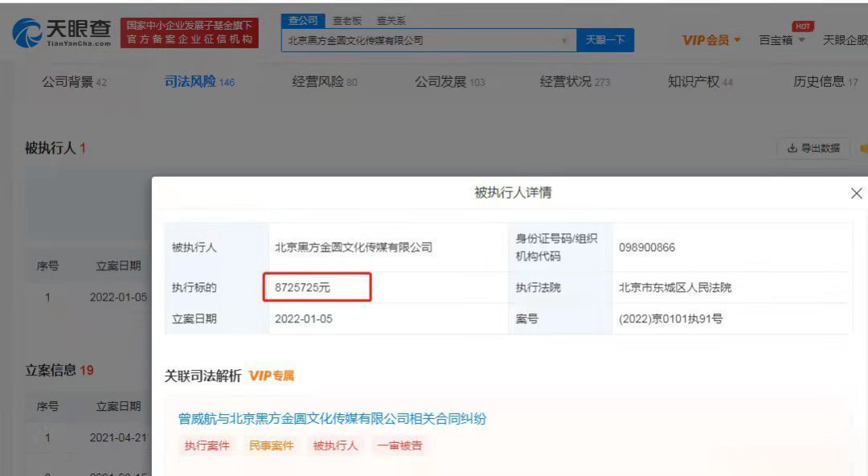Screen dimensions: 868x476
Task: Open the 知识产权 section tab
Action: (x=700, y=82)
